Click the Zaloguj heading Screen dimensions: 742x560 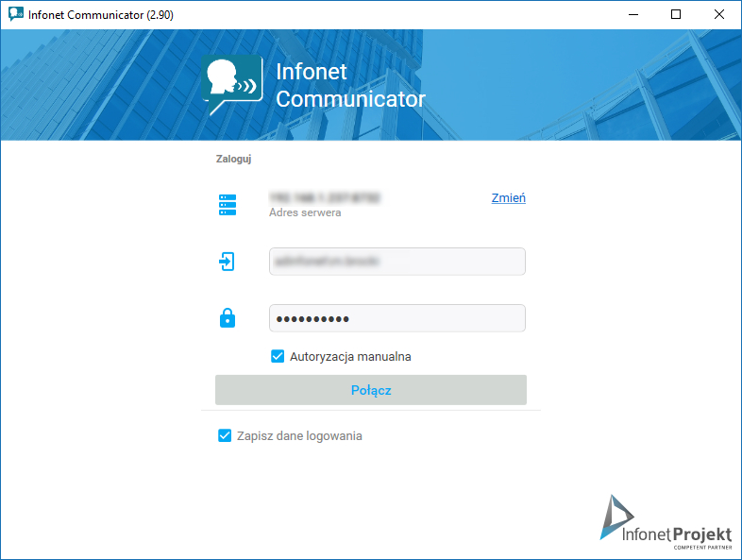[x=233, y=159]
